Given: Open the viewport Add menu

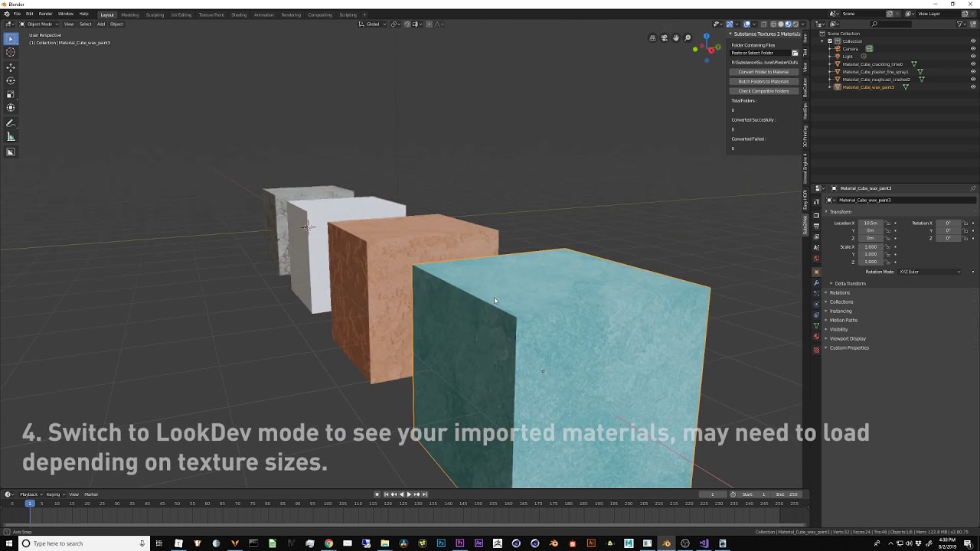Looking at the screenshot, I should (x=100, y=24).
